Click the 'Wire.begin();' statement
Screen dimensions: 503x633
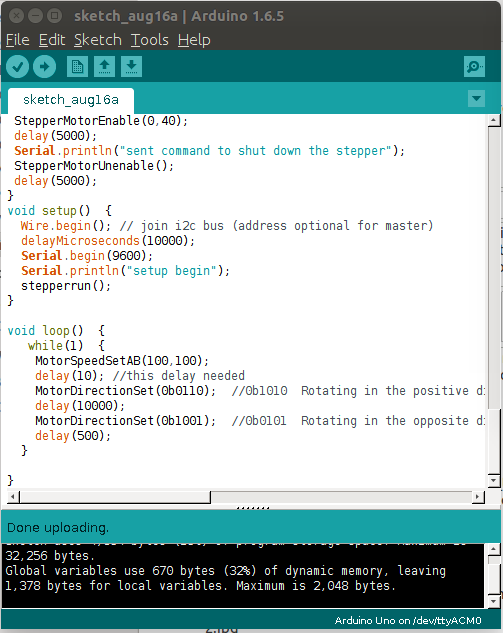[66, 226]
